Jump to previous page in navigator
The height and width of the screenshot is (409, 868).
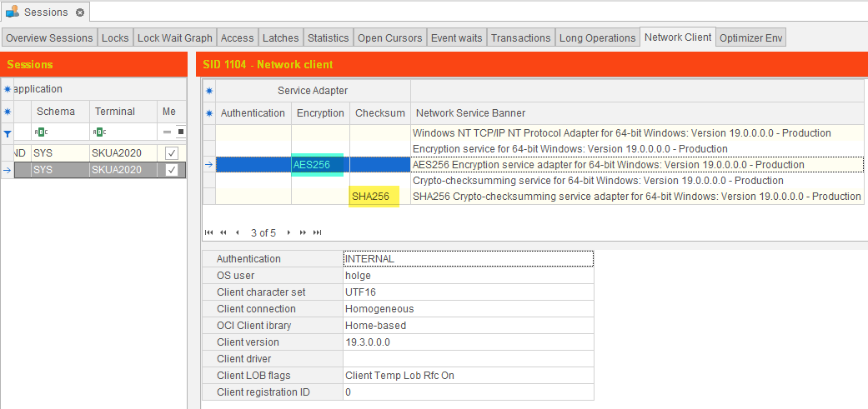pyautogui.click(x=223, y=232)
